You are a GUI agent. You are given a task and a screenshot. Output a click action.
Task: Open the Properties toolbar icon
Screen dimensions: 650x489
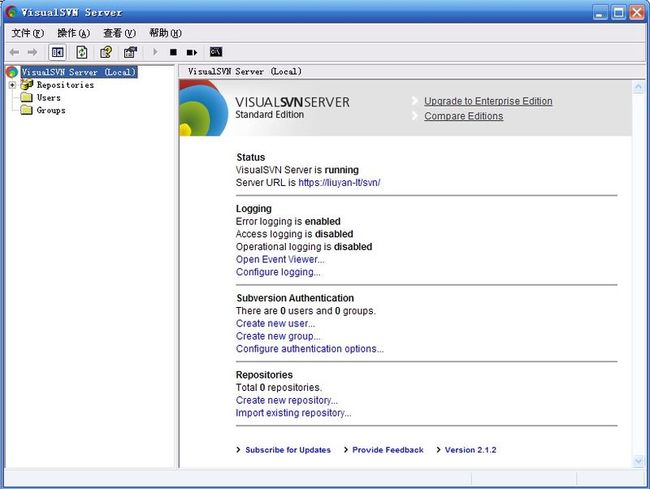tap(131, 52)
